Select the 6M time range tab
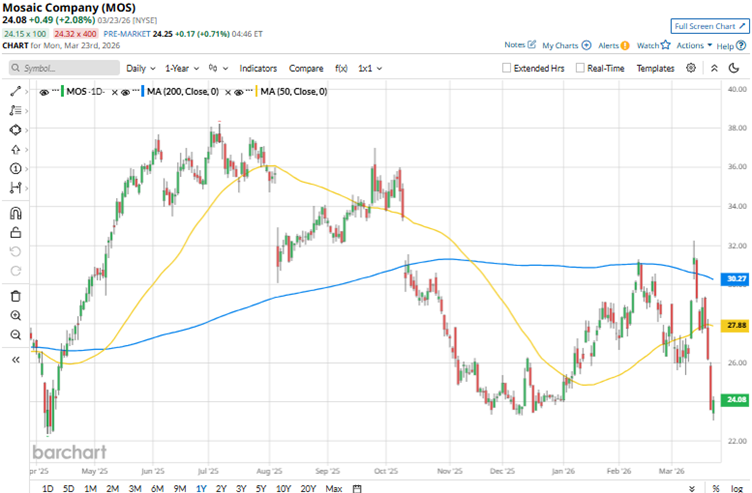Viewport: 752px width, 493px height. point(157,488)
